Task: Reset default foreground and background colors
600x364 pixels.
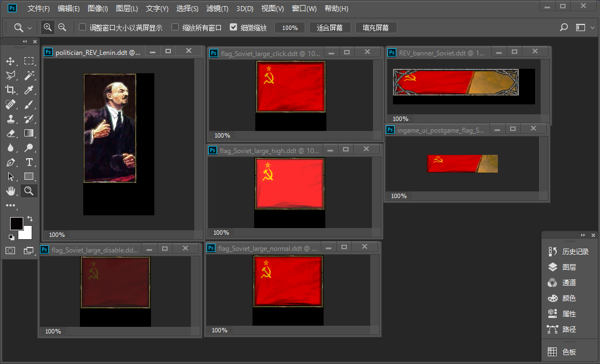Action: (x=12, y=237)
